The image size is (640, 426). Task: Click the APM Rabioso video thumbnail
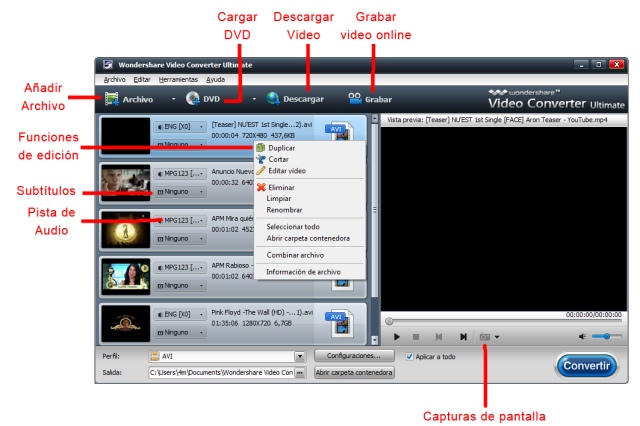click(x=126, y=276)
